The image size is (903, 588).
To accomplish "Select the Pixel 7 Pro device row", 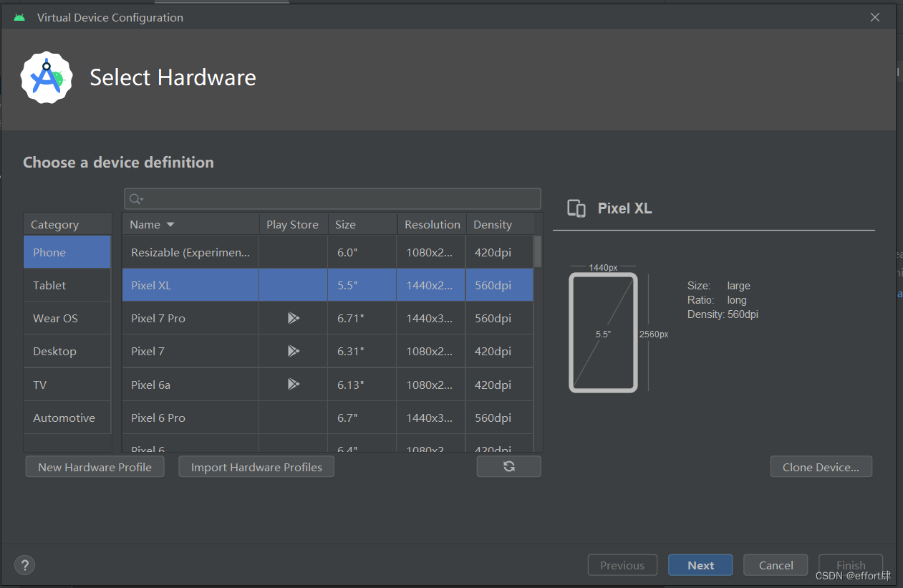I will tap(328, 318).
